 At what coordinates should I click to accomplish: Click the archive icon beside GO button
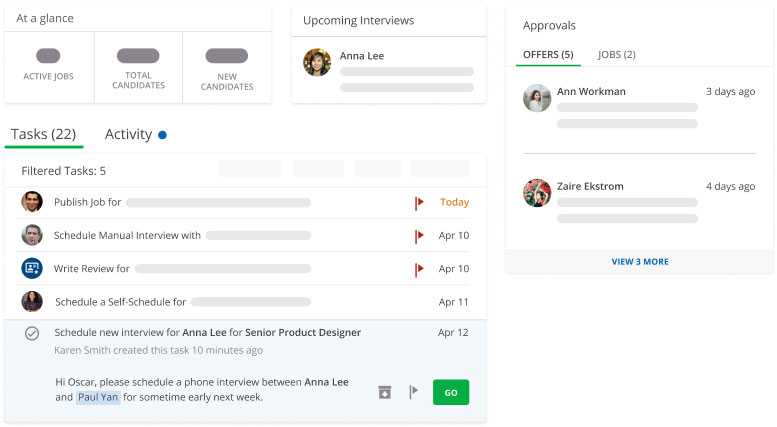[x=385, y=393]
